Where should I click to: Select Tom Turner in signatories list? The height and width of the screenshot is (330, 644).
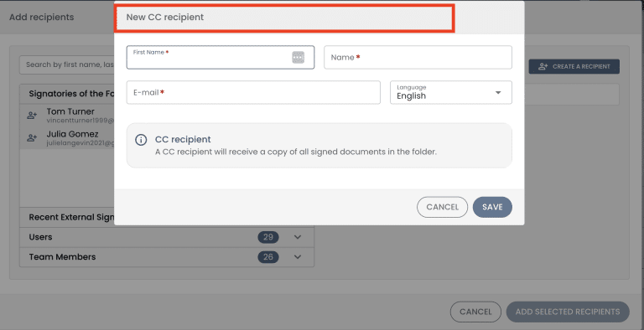(x=67, y=116)
